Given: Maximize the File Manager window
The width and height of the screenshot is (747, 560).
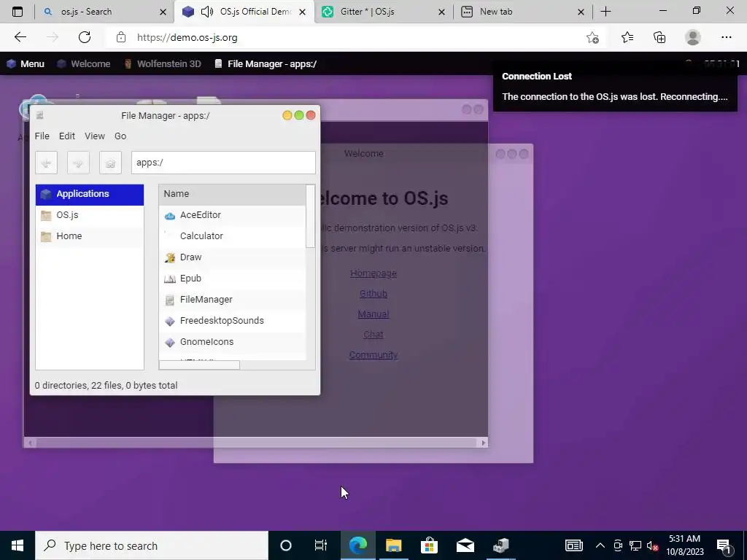Looking at the screenshot, I should [299, 115].
